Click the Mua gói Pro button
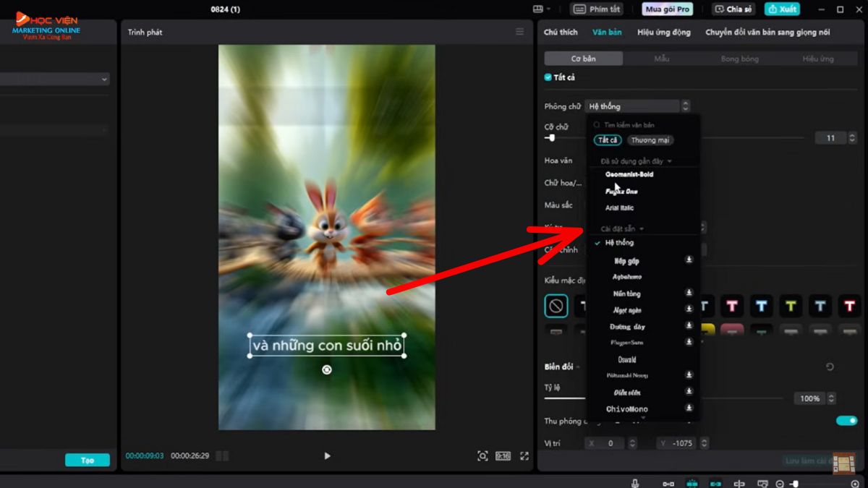 [667, 9]
